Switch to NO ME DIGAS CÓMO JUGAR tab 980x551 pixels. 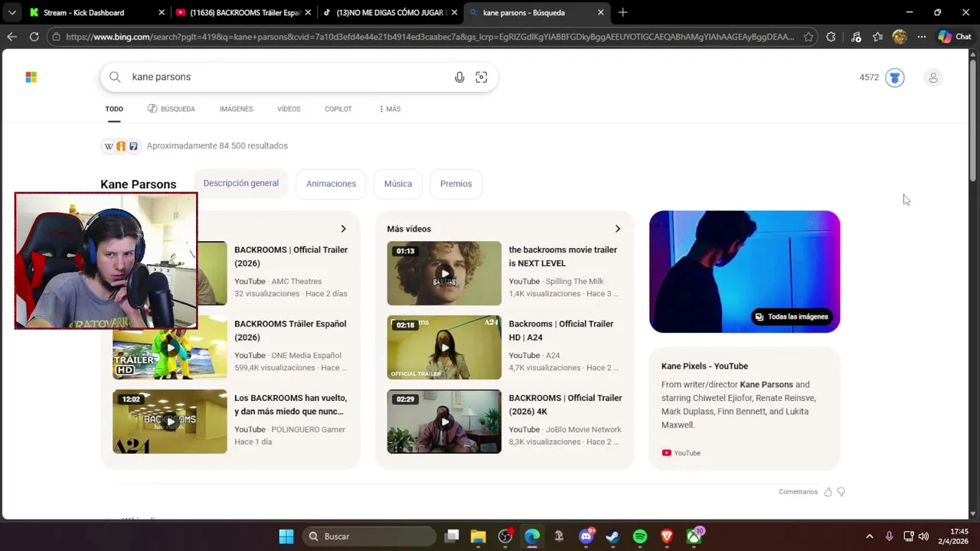[390, 12]
